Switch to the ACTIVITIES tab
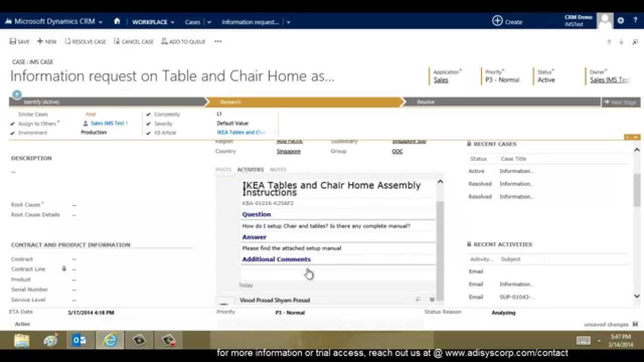Image resolution: width=644 pixels, height=362 pixels. (251, 169)
